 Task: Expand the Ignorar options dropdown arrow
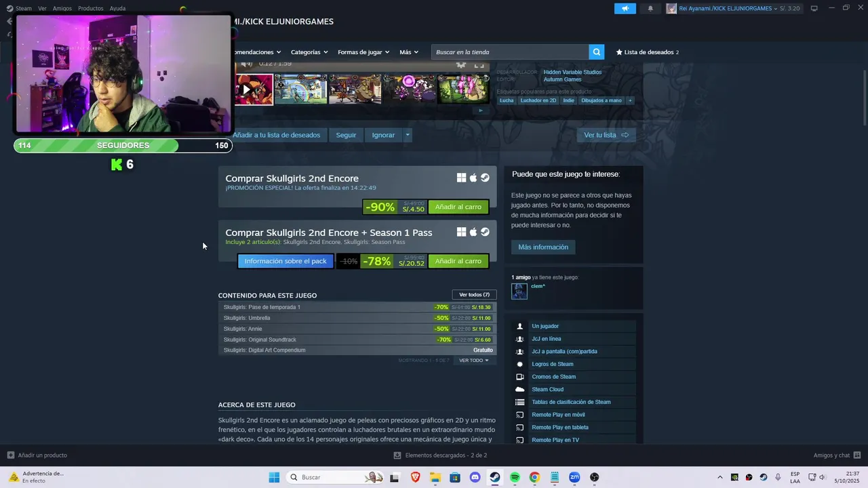(407, 135)
